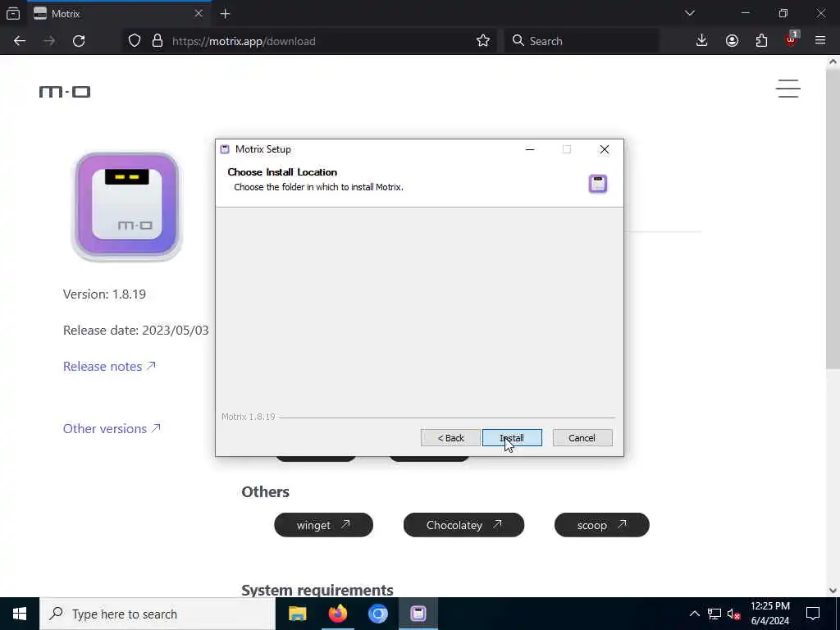The image size is (840, 630).
Task: Close the Motrix Setup dialog
Action: tap(605, 149)
